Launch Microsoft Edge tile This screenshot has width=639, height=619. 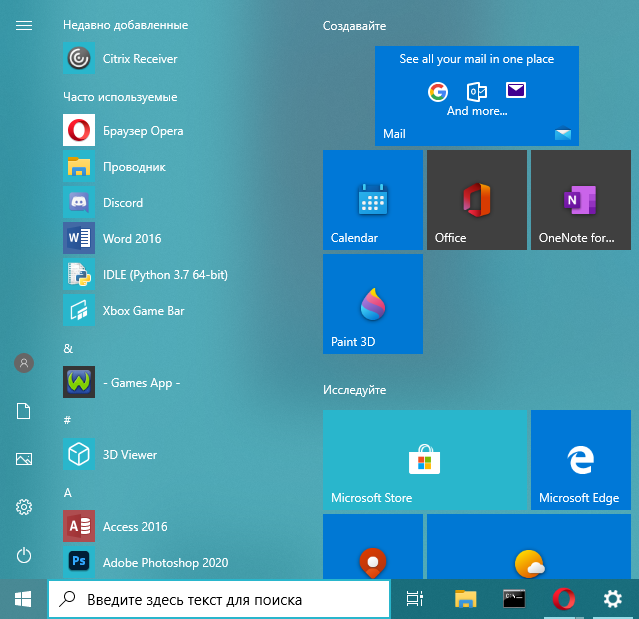[581, 460]
